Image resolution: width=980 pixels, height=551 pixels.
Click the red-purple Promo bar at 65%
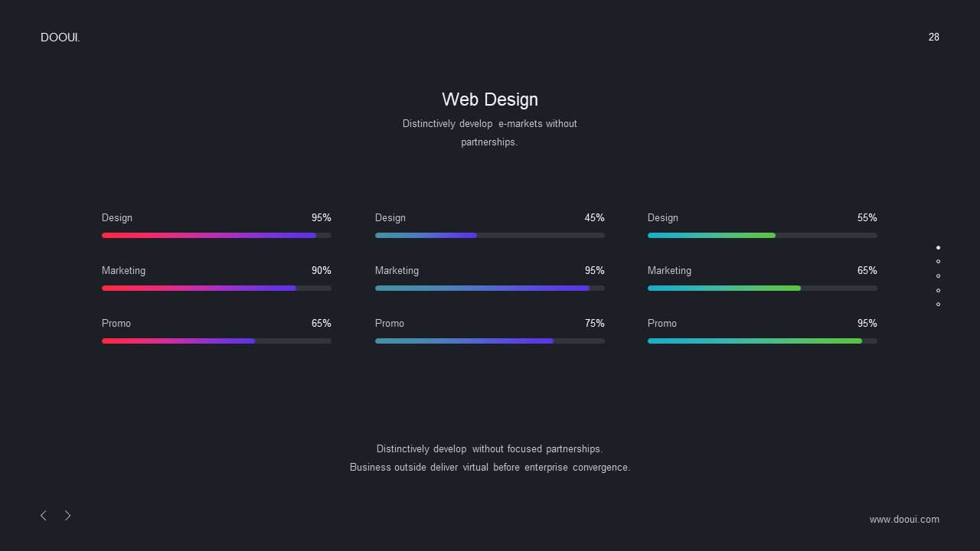(x=178, y=341)
